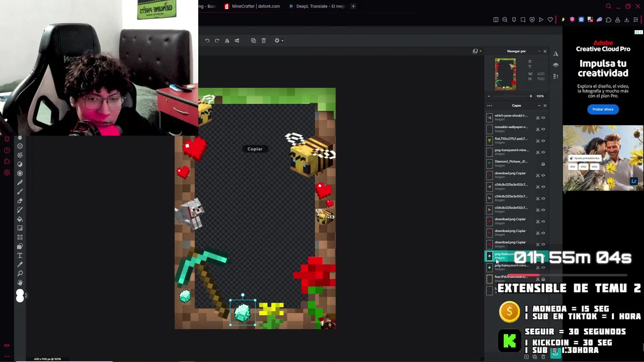Hide the novaskin-wallpaper layer

click(x=543, y=129)
